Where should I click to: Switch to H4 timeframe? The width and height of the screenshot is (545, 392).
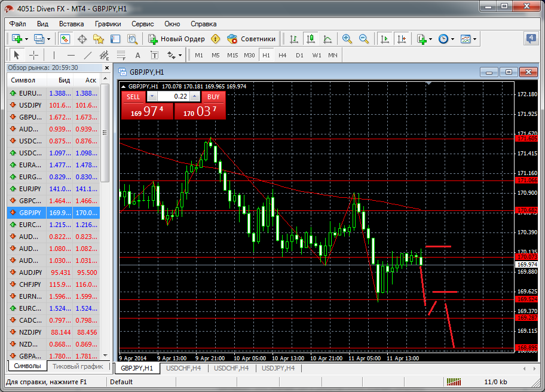coord(283,55)
